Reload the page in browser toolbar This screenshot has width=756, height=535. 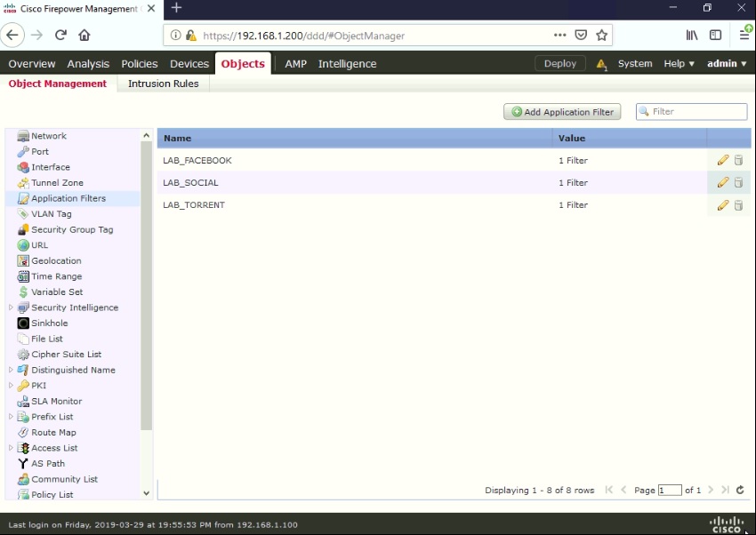60,36
